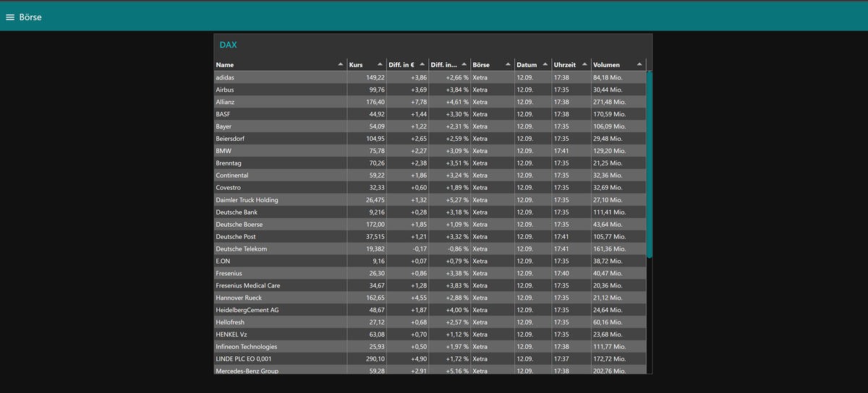
Task: Click the Börse page title in header
Action: [30, 17]
